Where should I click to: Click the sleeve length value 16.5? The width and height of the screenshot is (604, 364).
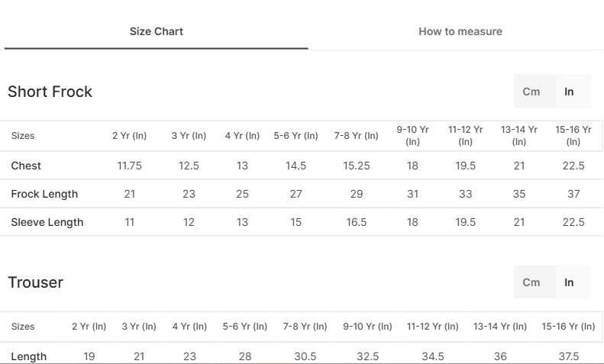(357, 222)
